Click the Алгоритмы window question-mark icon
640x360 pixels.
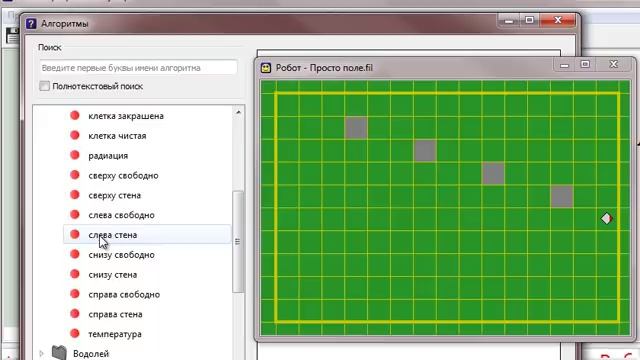tap(31, 24)
